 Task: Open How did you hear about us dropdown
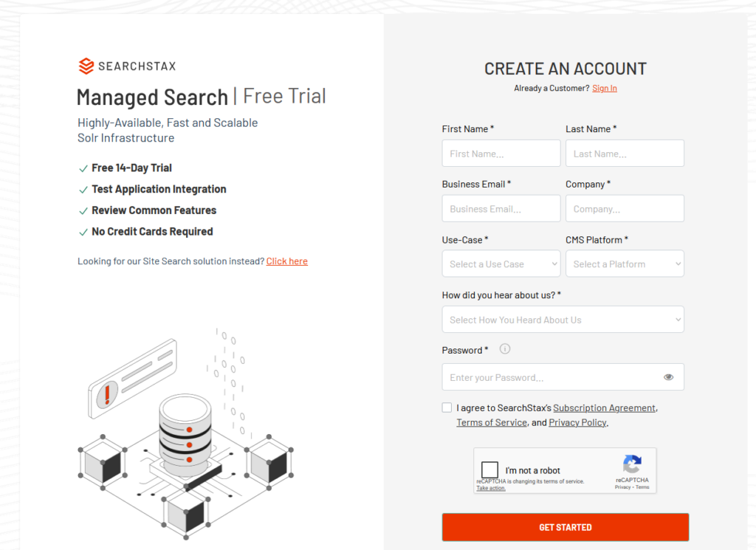[x=563, y=320]
